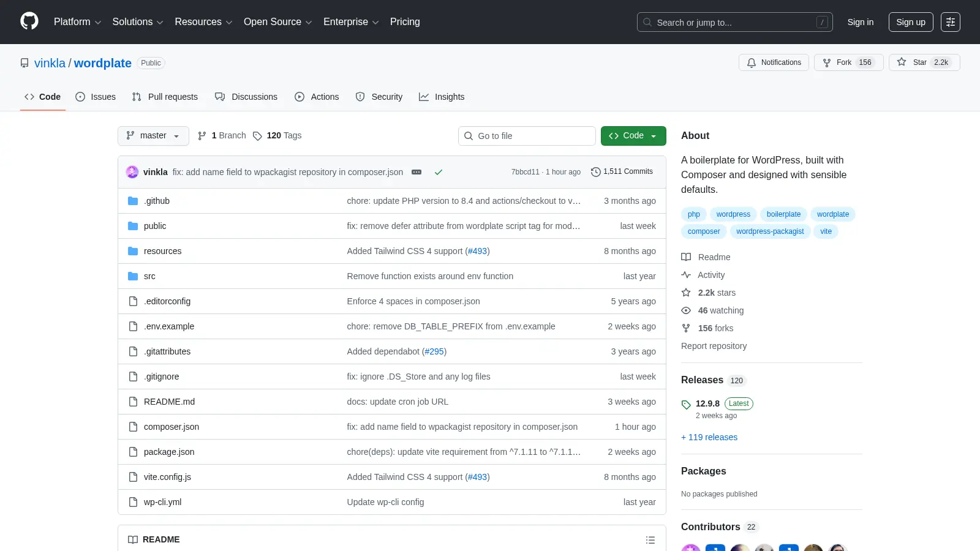The height and width of the screenshot is (551, 980).
Task: Select the php topic tag
Action: 693,214
